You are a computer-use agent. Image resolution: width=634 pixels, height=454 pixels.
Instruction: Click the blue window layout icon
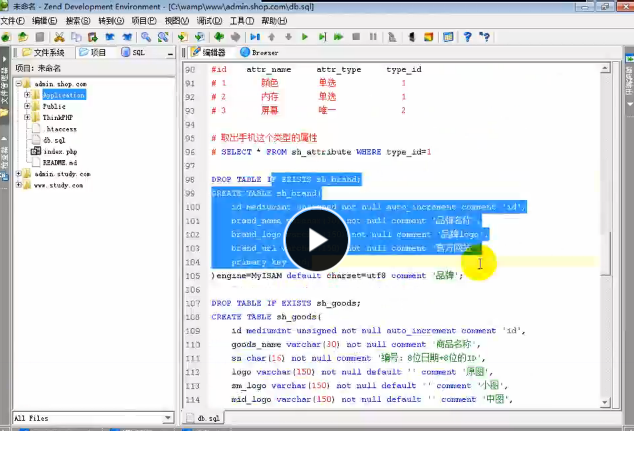point(448,37)
